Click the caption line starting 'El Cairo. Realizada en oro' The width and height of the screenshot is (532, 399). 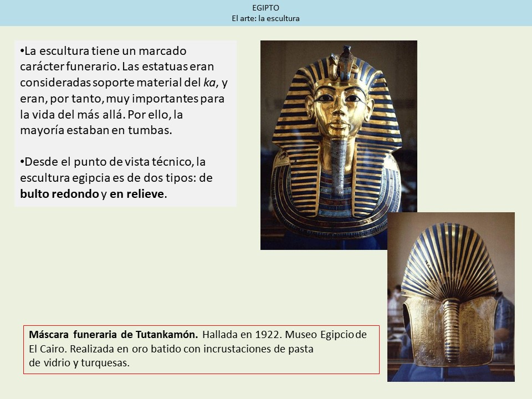[x=171, y=349]
